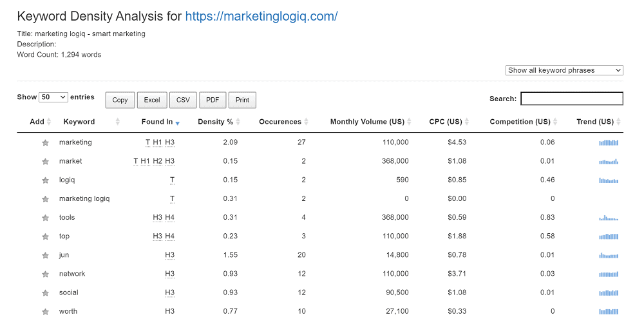This screenshot has width=644, height=315.
Task: Click 'T H1 H2 H3' found-in tags for market
Action: [154, 162]
